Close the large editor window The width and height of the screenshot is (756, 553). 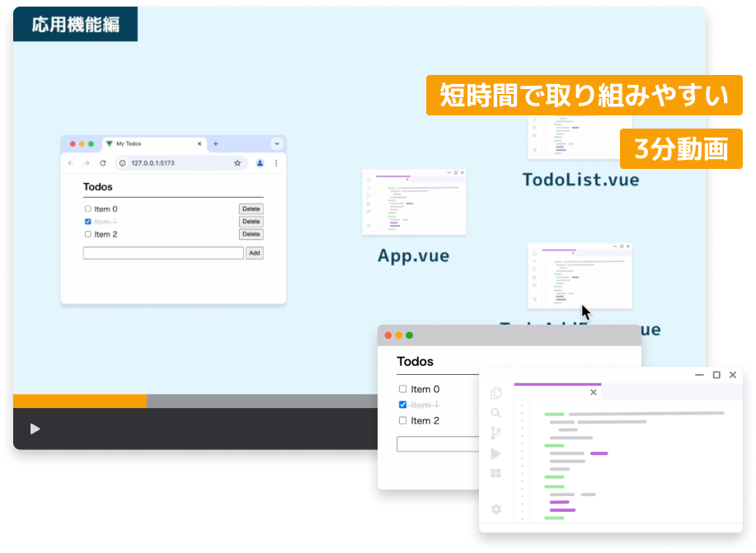pyautogui.click(x=733, y=375)
